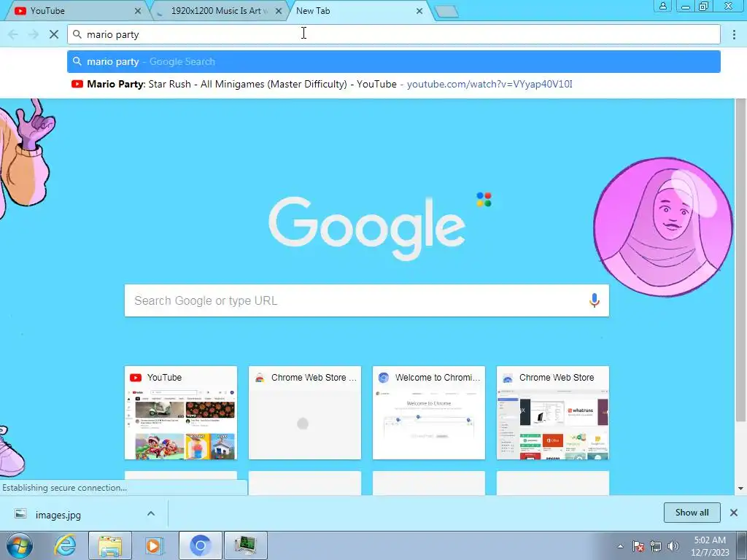Choose the Mario Party Star Rush YouTube suggestion
This screenshot has width=747, height=560.
[x=393, y=84]
